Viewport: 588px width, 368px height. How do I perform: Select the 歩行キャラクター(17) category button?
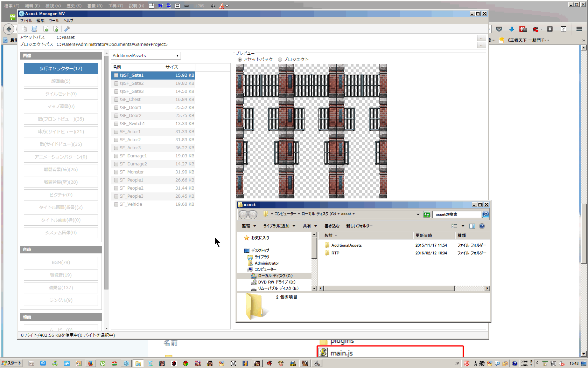[61, 69]
